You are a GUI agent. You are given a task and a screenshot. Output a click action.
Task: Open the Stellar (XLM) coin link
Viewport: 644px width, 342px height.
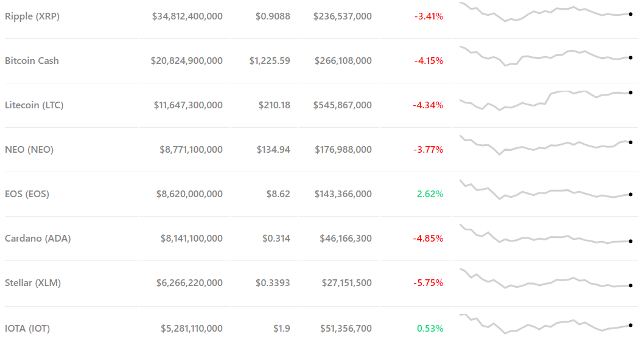pyautogui.click(x=33, y=283)
